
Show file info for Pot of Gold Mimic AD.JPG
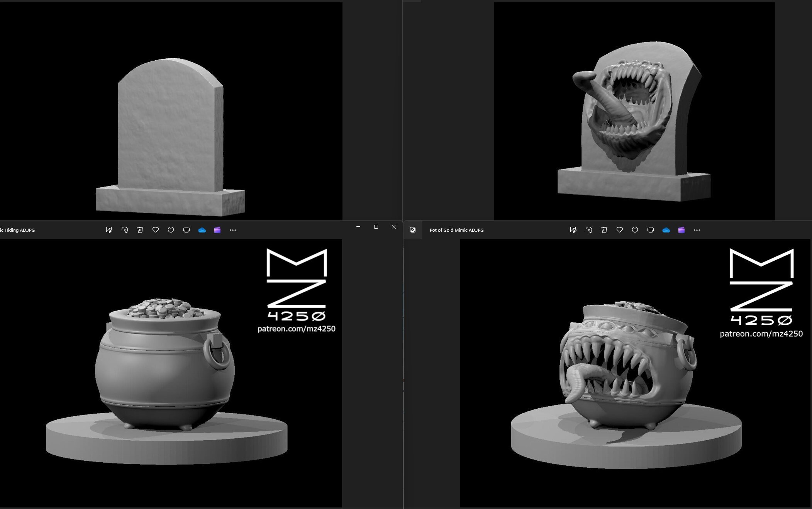click(x=635, y=230)
